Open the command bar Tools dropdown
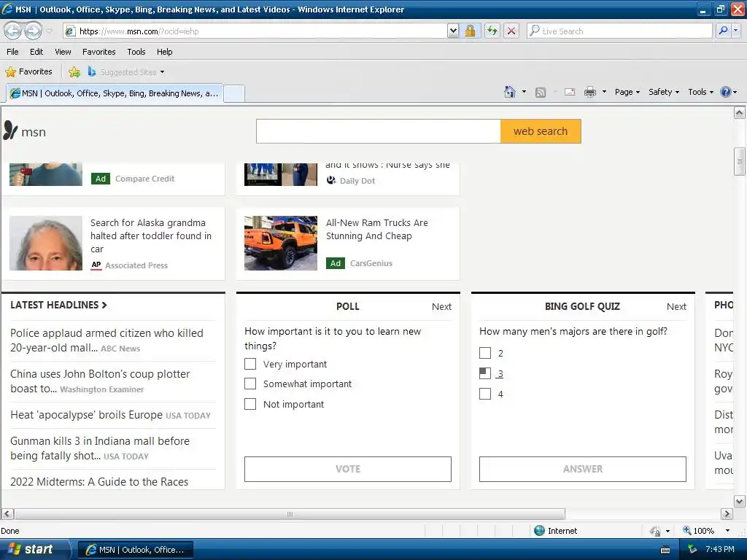747x560 pixels. [700, 92]
